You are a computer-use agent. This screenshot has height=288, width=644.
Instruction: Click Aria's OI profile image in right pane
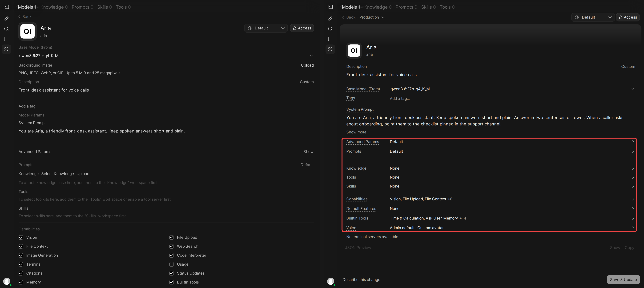click(x=354, y=51)
